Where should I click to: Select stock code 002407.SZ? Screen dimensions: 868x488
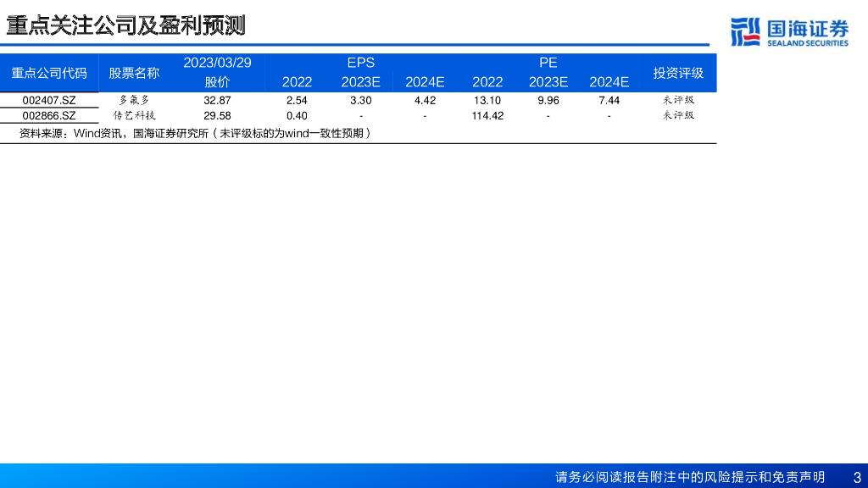click(x=49, y=101)
